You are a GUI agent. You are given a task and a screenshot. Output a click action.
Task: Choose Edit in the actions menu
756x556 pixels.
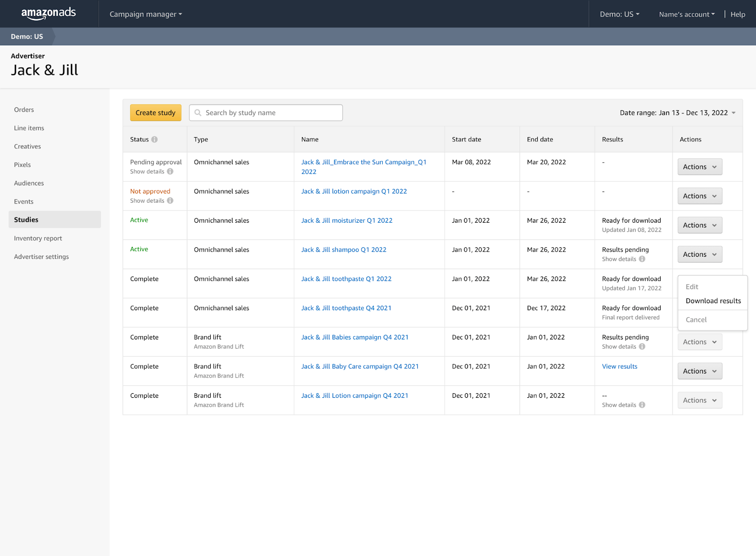point(692,287)
